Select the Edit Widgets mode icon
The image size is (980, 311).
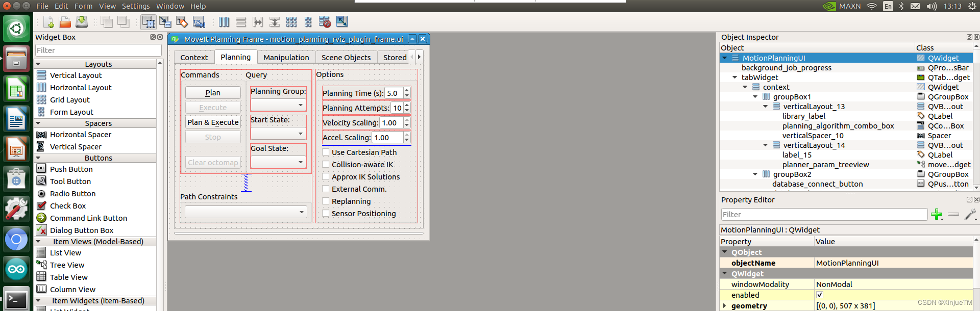(149, 22)
